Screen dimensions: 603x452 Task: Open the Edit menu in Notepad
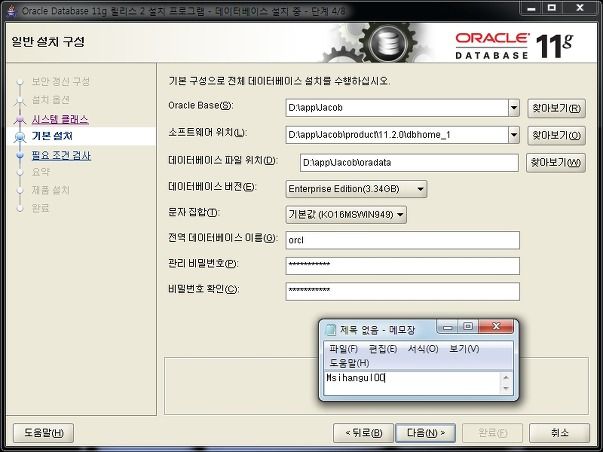[x=383, y=349]
